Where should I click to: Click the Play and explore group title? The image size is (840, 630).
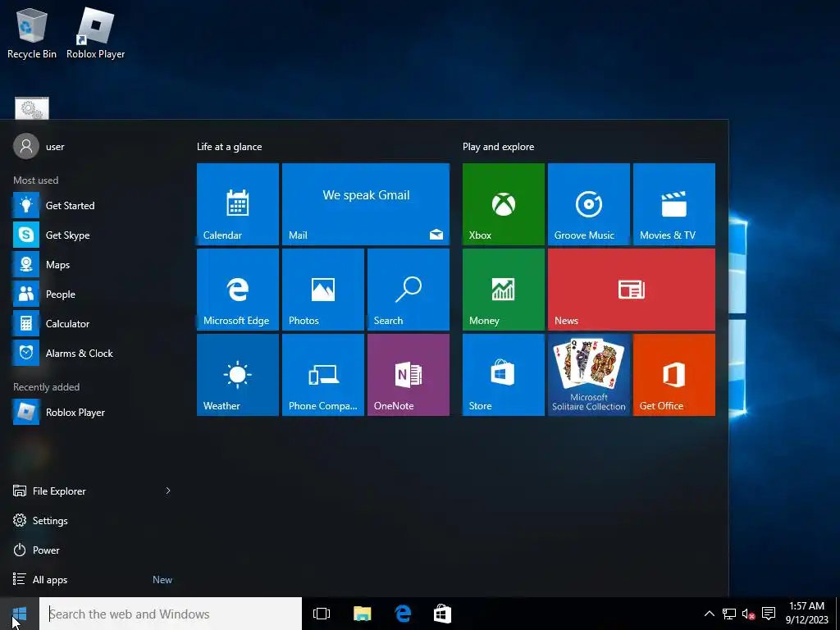498,146
